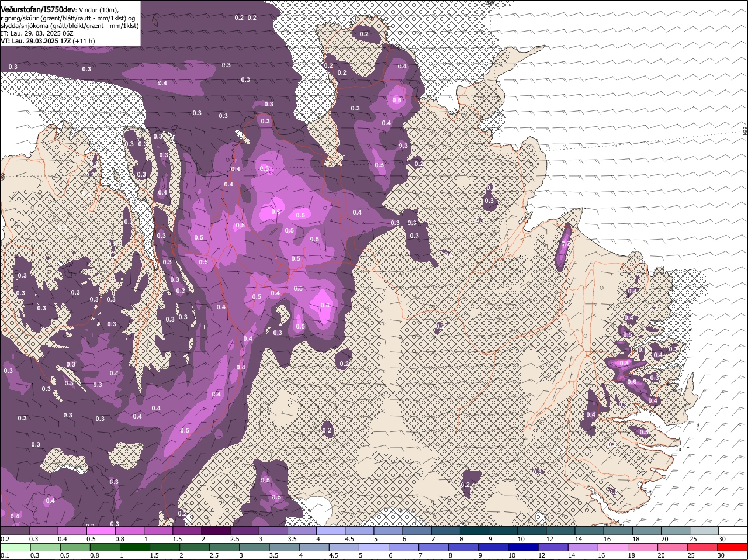Click the lower legend swatch between 6 and 7
748x560 pixels.
(403, 547)
